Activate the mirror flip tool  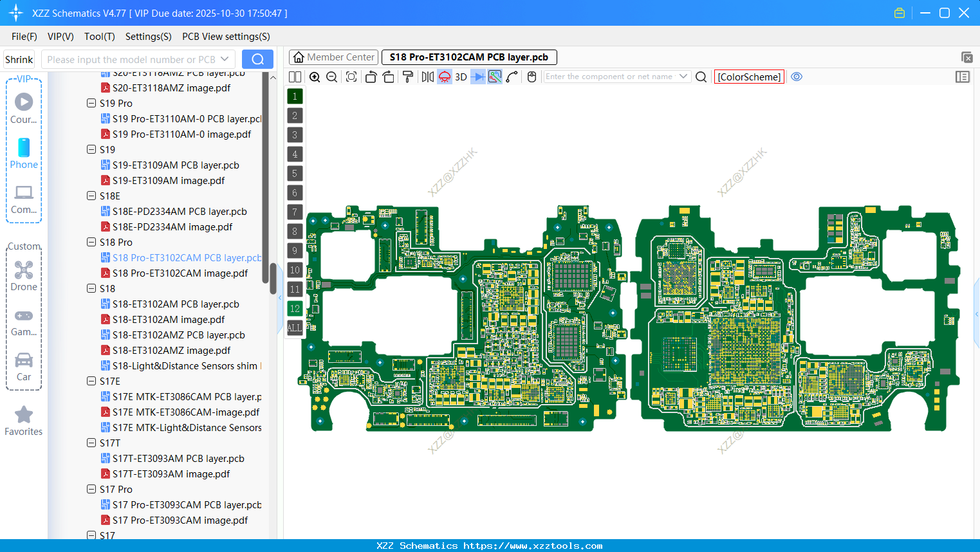click(x=427, y=77)
